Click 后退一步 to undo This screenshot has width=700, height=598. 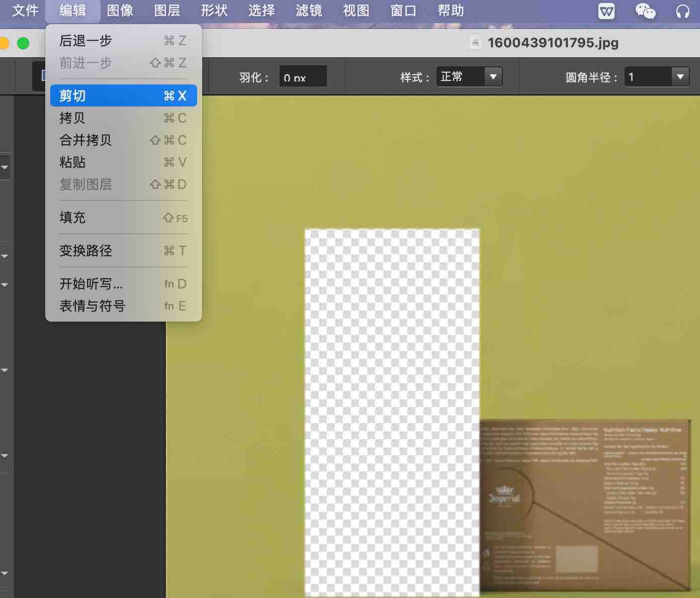[123, 41]
